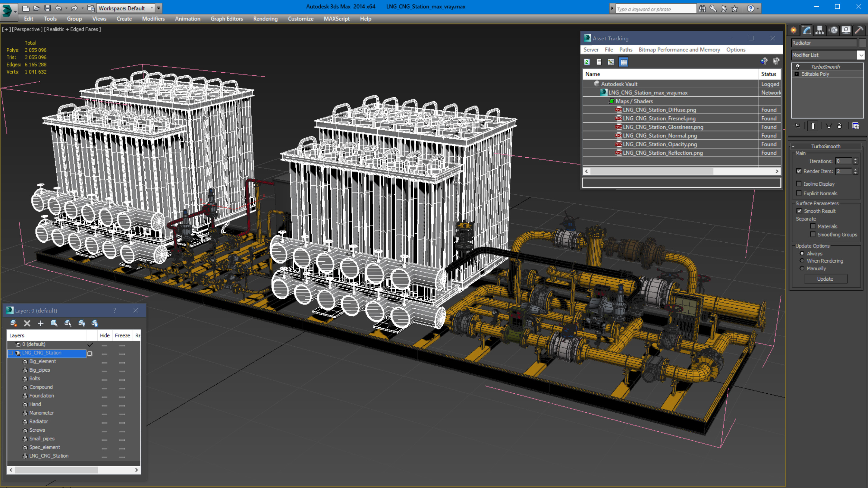Open the Rendering menu
868x488 pixels.
click(265, 19)
